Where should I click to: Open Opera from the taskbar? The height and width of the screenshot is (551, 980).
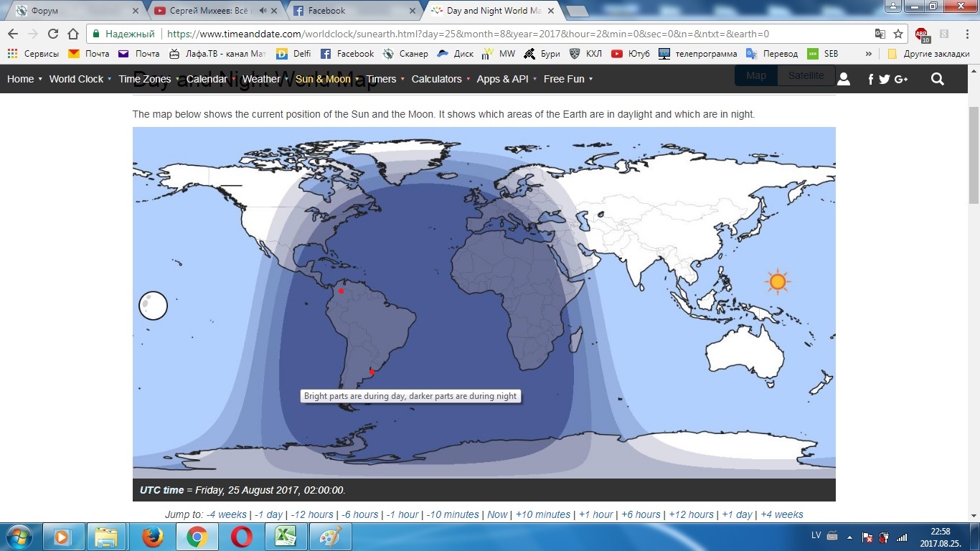coord(242,537)
